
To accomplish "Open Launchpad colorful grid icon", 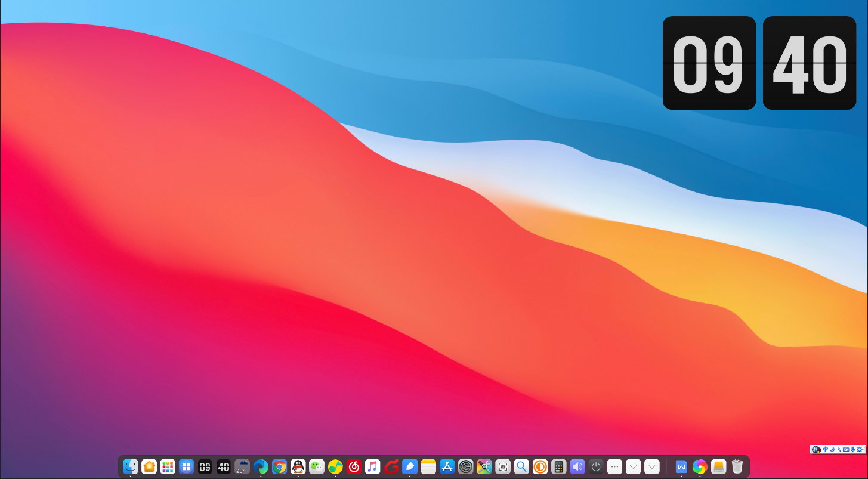I will 168,466.
